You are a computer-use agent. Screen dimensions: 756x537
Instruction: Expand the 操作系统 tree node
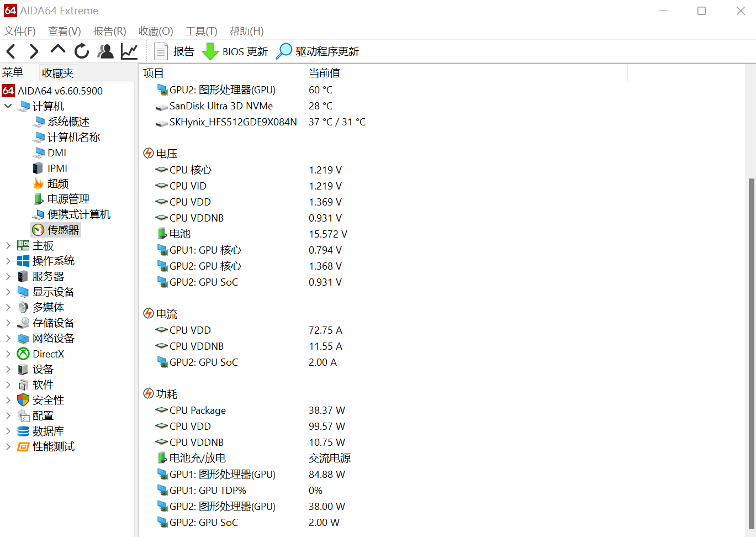click(x=8, y=261)
